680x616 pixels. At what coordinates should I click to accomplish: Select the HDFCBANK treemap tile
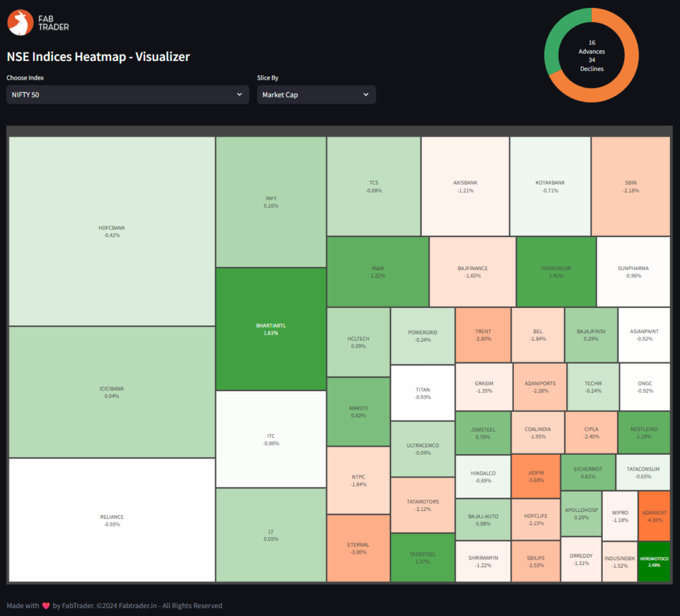pyautogui.click(x=112, y=232)
